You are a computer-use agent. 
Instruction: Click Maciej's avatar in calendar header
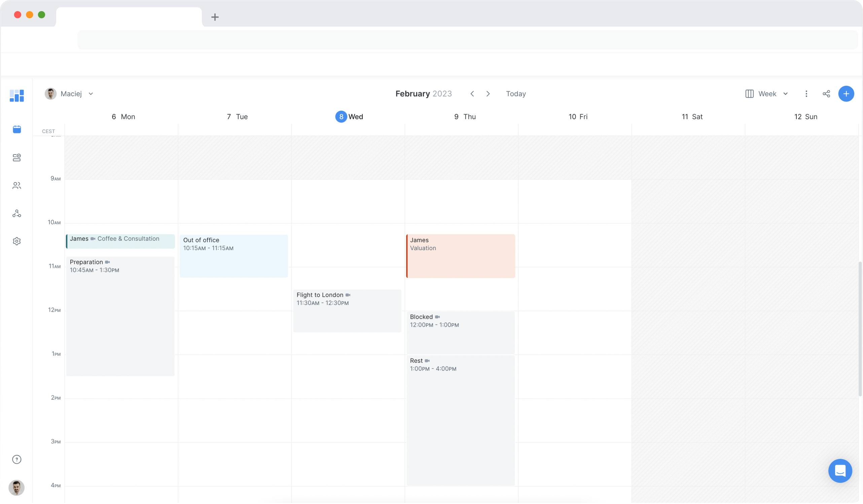coord(51,94)
